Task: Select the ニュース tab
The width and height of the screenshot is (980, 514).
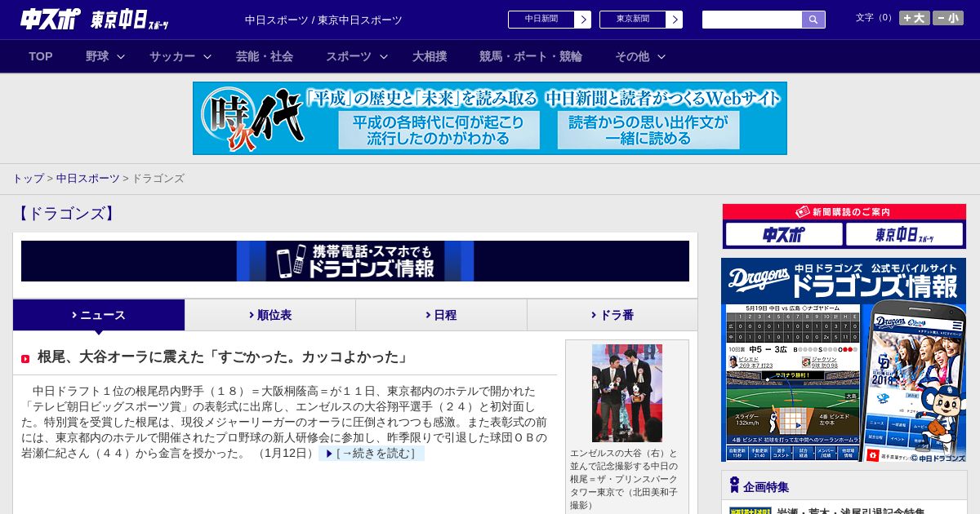Action: [99, 315]
